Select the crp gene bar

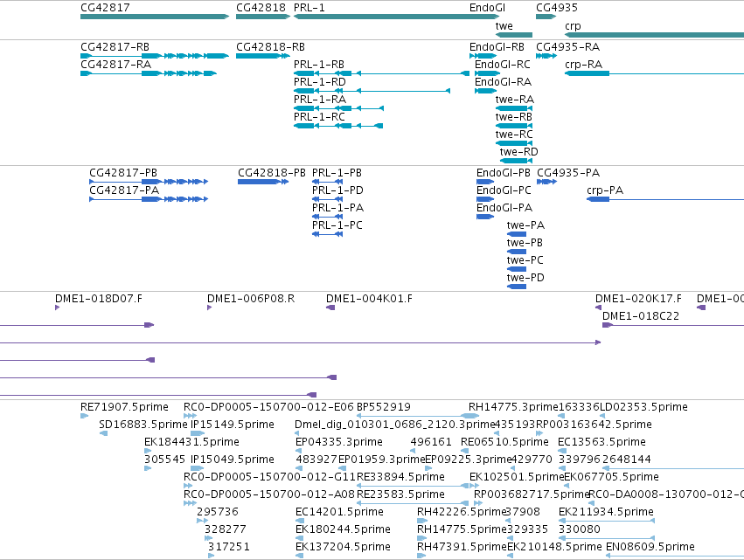pyautogui.click(x=654, y=35)
